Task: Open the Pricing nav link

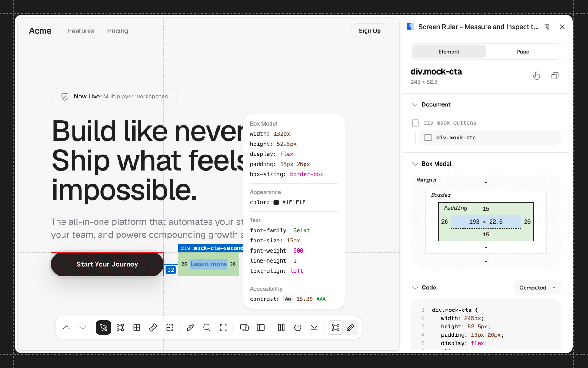Action: click(118, 31)
